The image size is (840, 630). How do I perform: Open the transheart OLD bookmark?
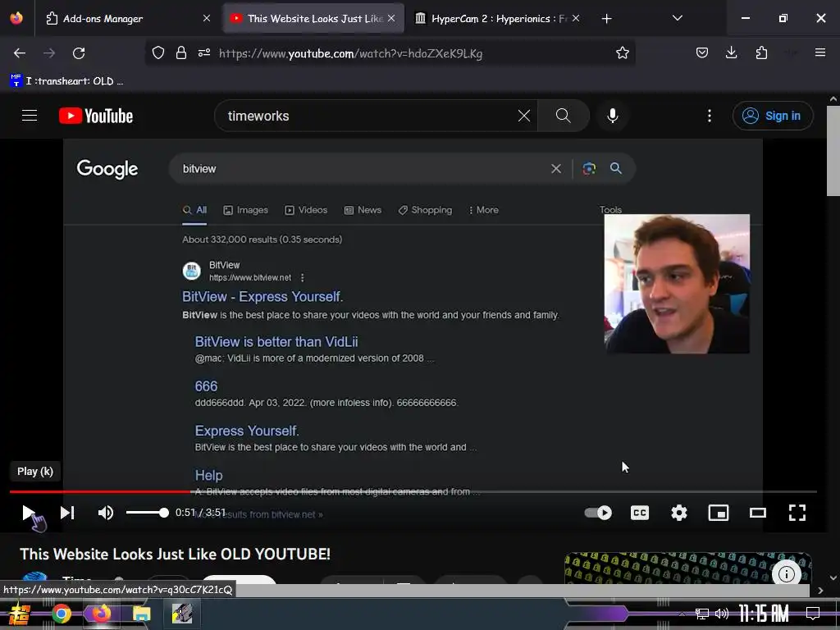67,81
